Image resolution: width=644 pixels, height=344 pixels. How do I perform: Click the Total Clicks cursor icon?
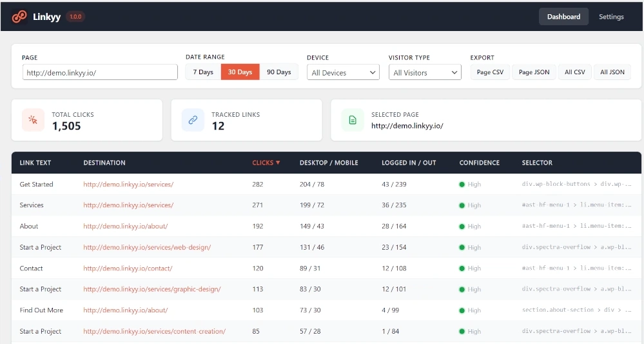coord(33,120)
